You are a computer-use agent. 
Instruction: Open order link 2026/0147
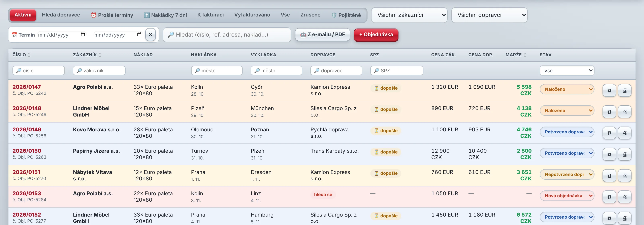(x=27, y=87)
